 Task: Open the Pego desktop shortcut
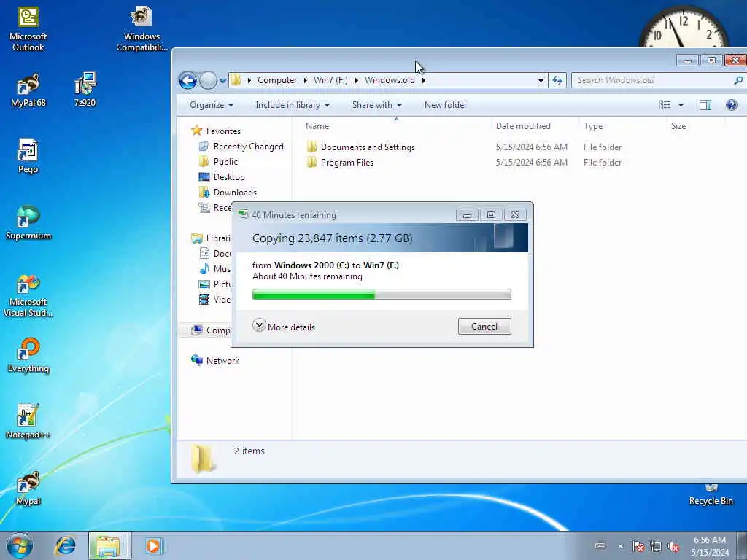coord(28,157)
